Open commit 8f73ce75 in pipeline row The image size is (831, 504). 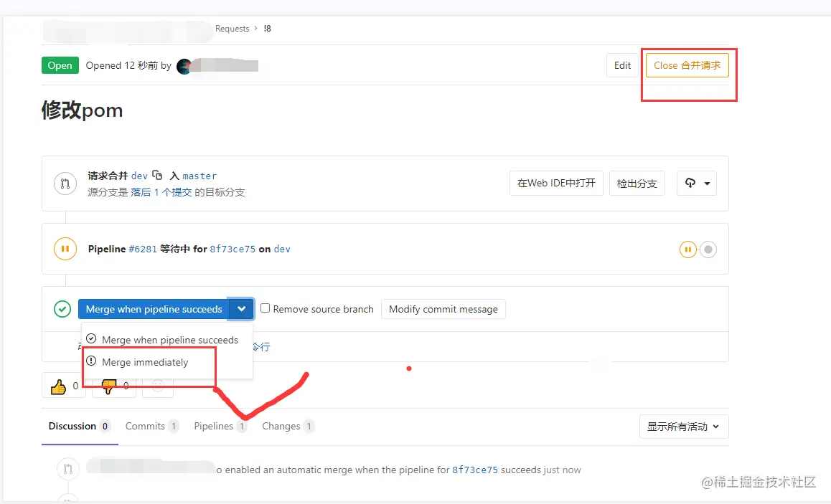233,249
